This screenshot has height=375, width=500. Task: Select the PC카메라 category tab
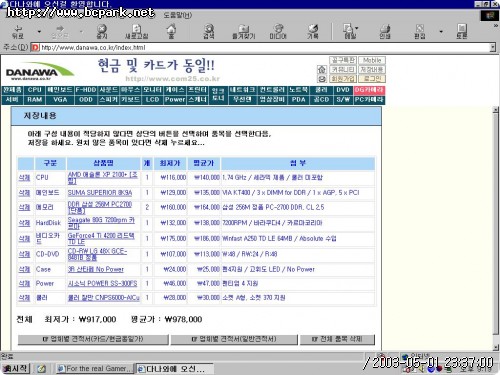click(x=369, y=100)
